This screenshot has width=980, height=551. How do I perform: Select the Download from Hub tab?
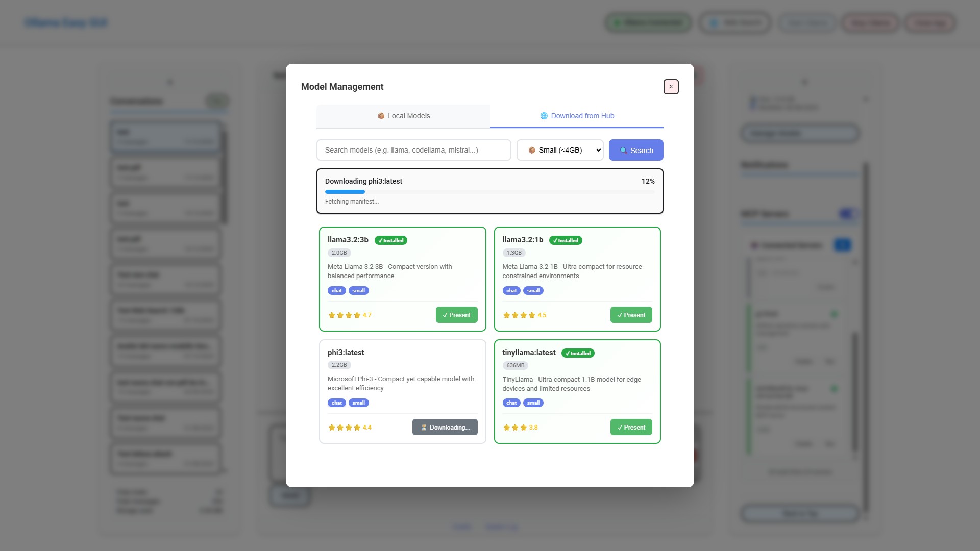click(577, 116)
